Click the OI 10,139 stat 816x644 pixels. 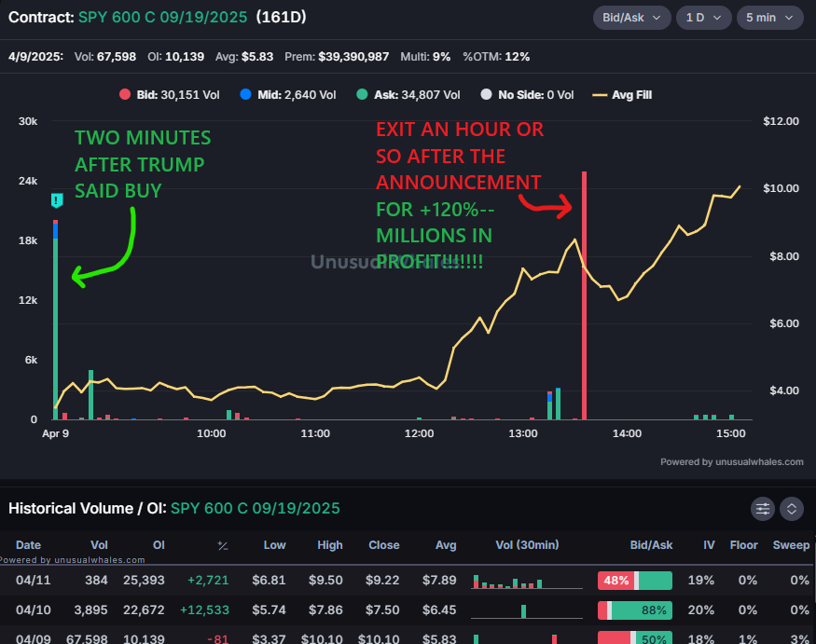click(x=176, y=57)
